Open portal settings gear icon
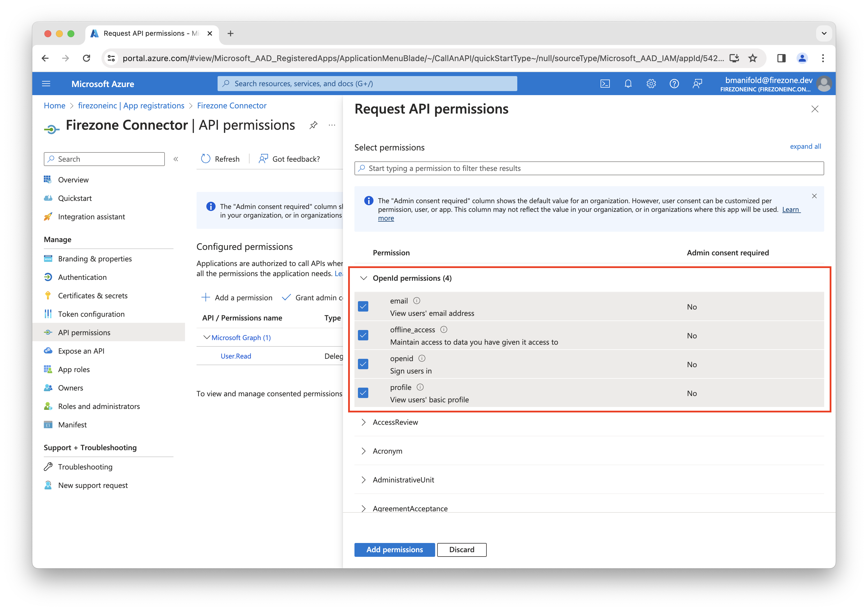Screen dimensions: 868x611 point(651,84)
